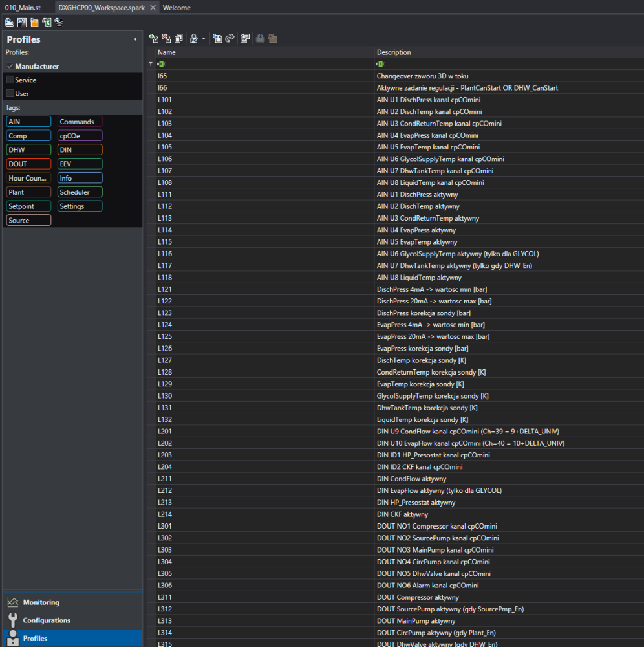Open the Profiles section in sidebar

point(72,639)
